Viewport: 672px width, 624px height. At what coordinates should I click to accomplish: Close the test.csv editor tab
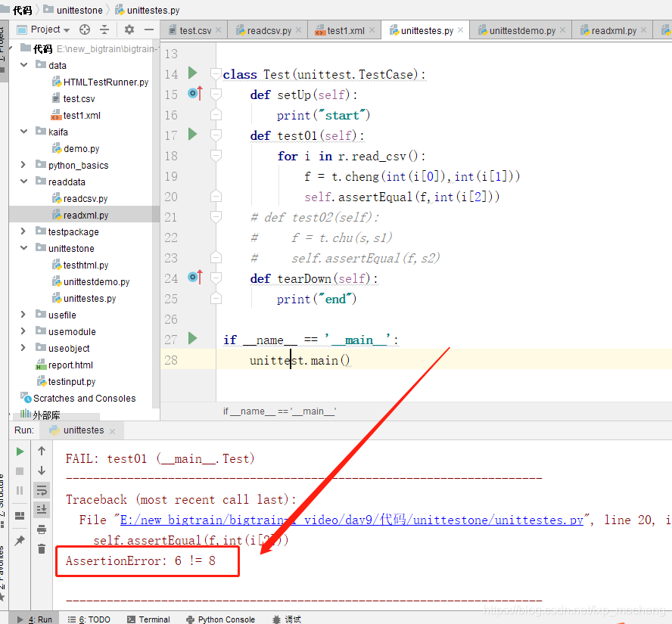pyautogui.click(x=218, y=30)
